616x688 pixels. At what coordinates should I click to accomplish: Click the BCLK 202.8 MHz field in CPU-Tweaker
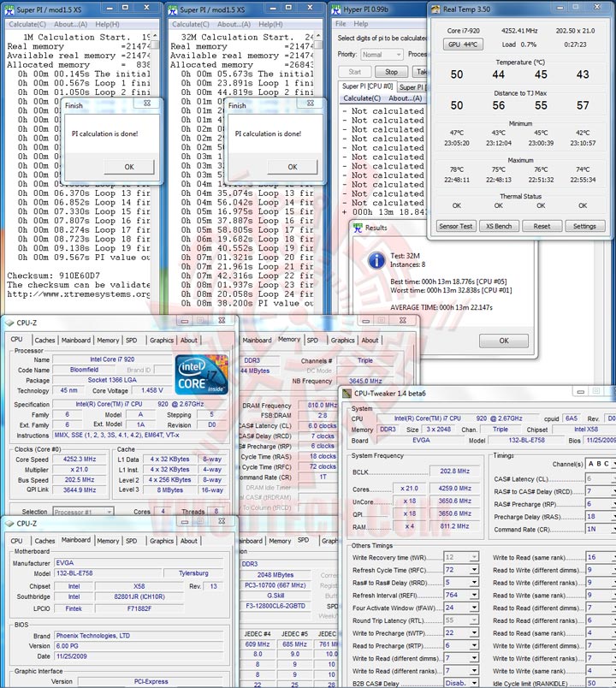[x=455, y=471]
